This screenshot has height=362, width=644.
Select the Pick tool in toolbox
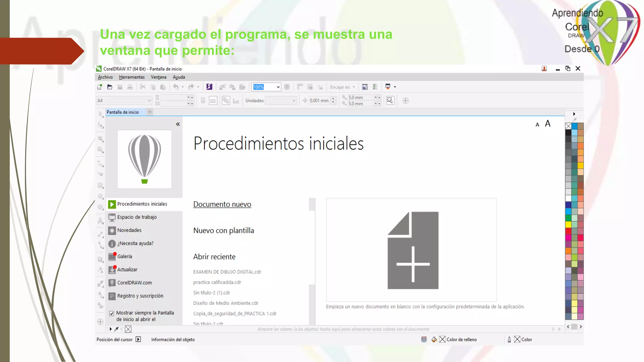pyautogui.click(x=101, y=114)
